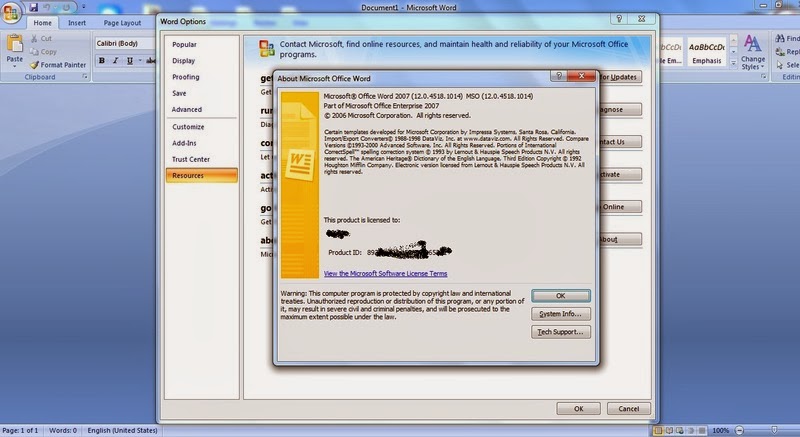
Task: Open View the Microsoft Software License Terms
Action: click(385, 273)
